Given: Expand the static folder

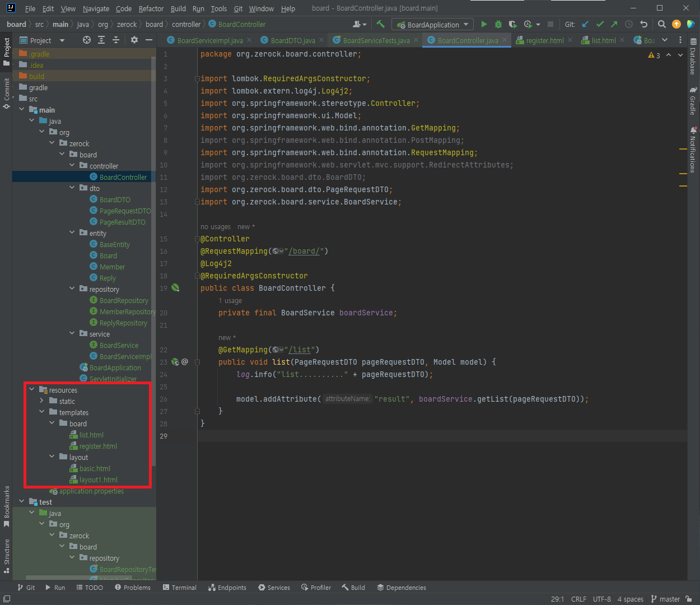Looking at the screenshot, I should (x=42, y=401).
